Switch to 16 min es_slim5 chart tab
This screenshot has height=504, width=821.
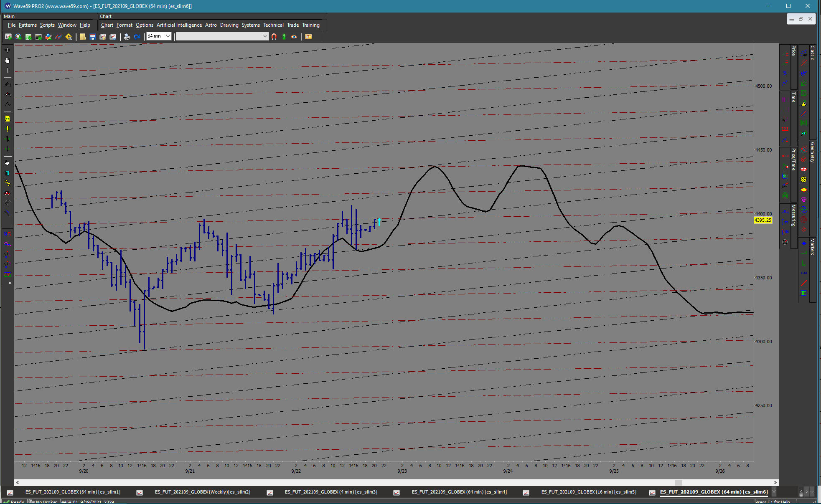coord(589,492)
